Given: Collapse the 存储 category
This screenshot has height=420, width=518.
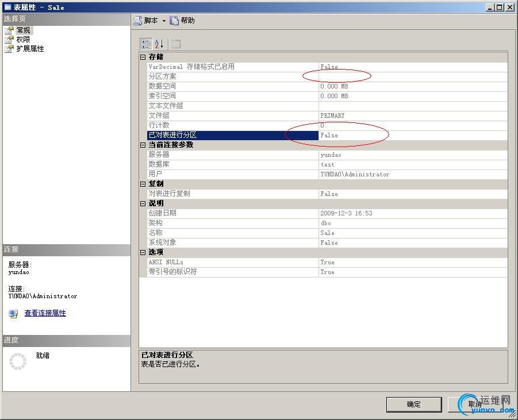Looking at the screenshot, I should click(x=143, y=57).
